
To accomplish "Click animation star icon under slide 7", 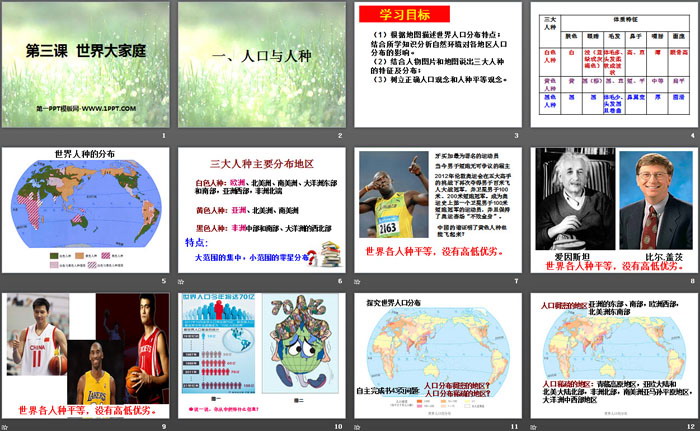I will (357, 281).
